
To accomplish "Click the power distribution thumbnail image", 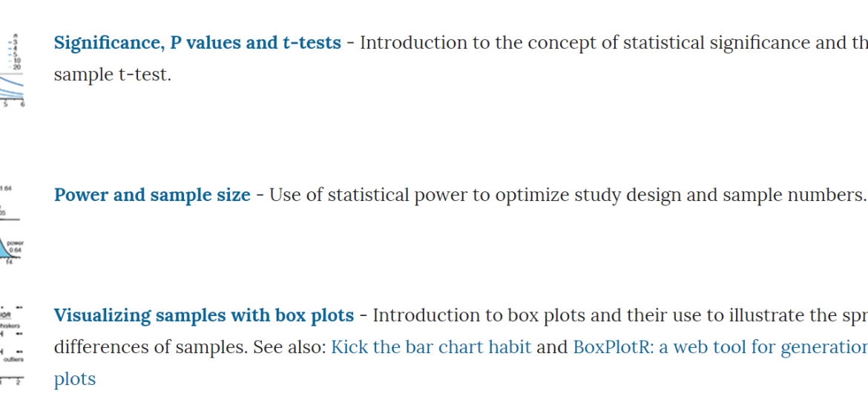I will click(12, 226).
